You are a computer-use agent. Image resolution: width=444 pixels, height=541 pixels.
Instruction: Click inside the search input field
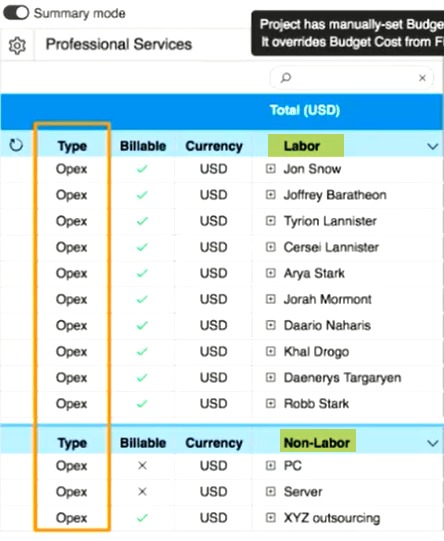coord(352,78)
